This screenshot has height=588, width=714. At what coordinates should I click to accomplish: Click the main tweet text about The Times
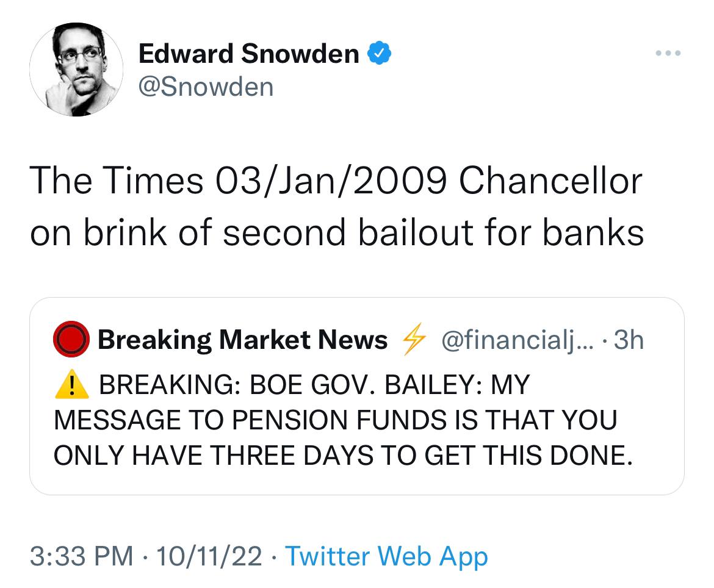(336, 206)
